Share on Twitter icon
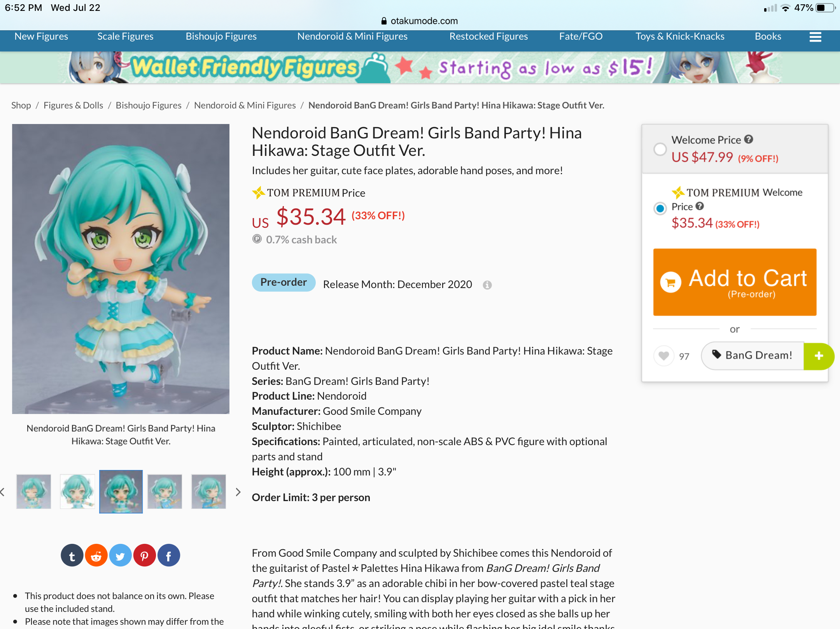The image size is (840, 629). click(120, 555)
